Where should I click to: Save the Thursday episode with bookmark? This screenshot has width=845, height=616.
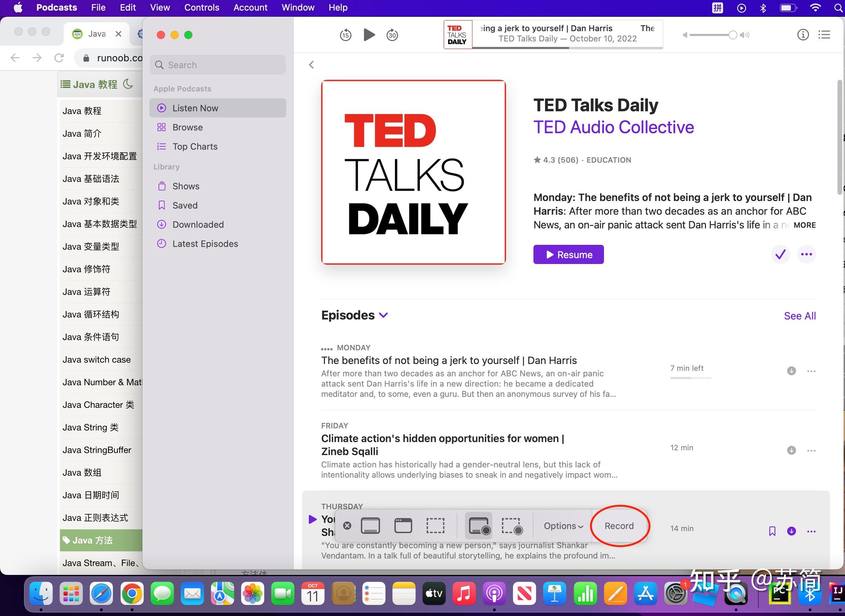click(x=772, y=531)
